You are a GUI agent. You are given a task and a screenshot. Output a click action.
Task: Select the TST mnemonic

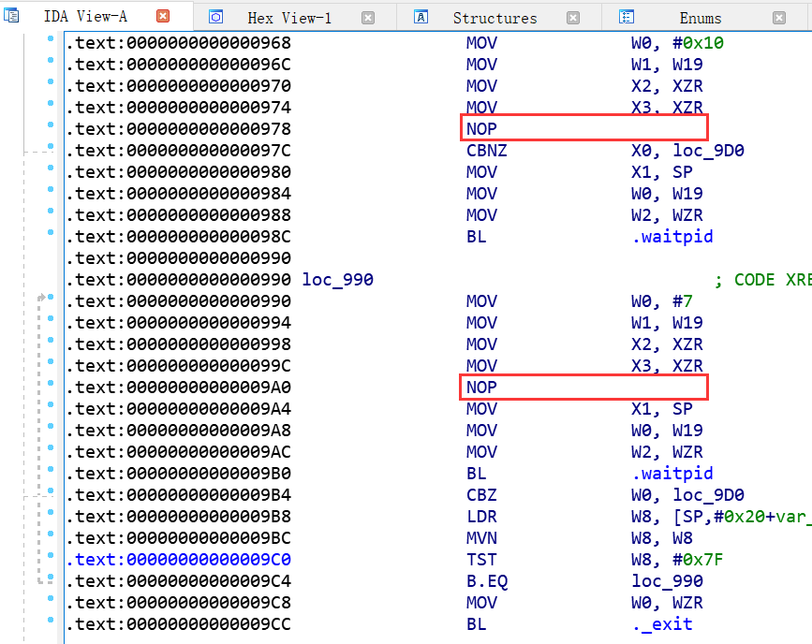481,559
